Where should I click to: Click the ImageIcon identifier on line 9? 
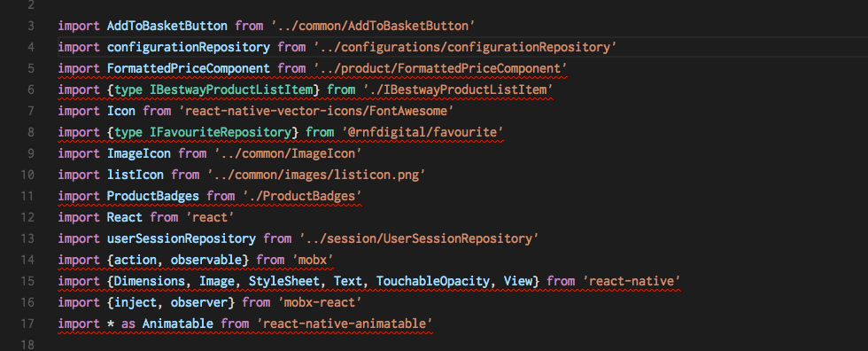pyautogui.click(x=138, y=153)
